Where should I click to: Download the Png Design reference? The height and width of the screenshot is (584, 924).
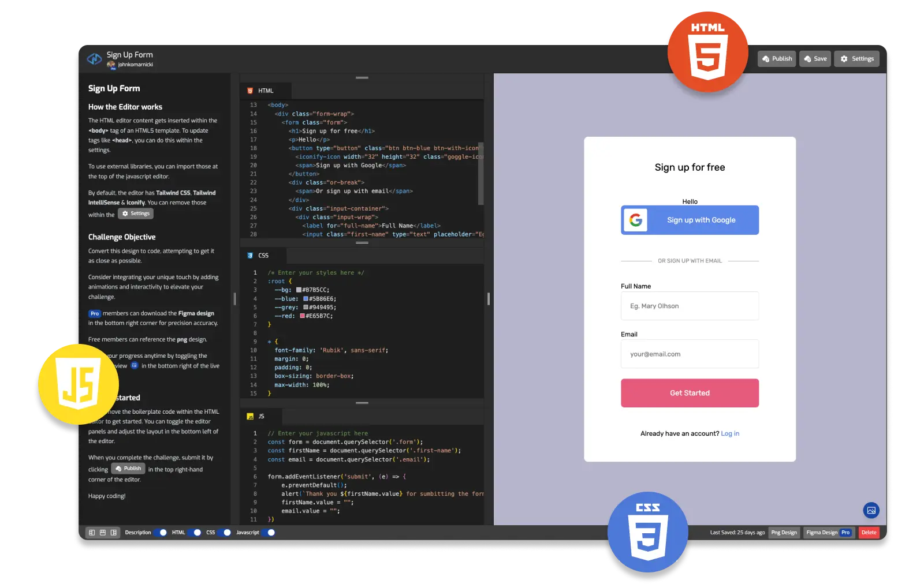click(784, 533)
